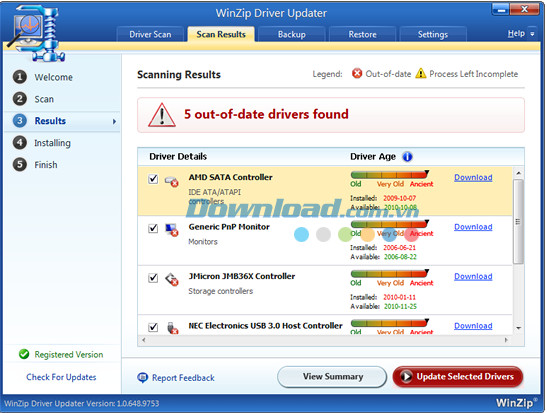547x413 pixels.
Task: Click the vertical scrollbar thumb in driver list
Action: pos(518,221)
